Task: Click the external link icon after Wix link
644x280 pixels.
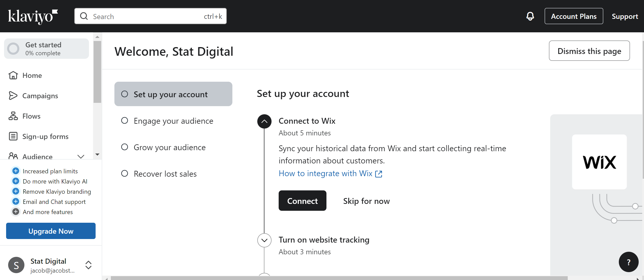Action: point(379,174)
